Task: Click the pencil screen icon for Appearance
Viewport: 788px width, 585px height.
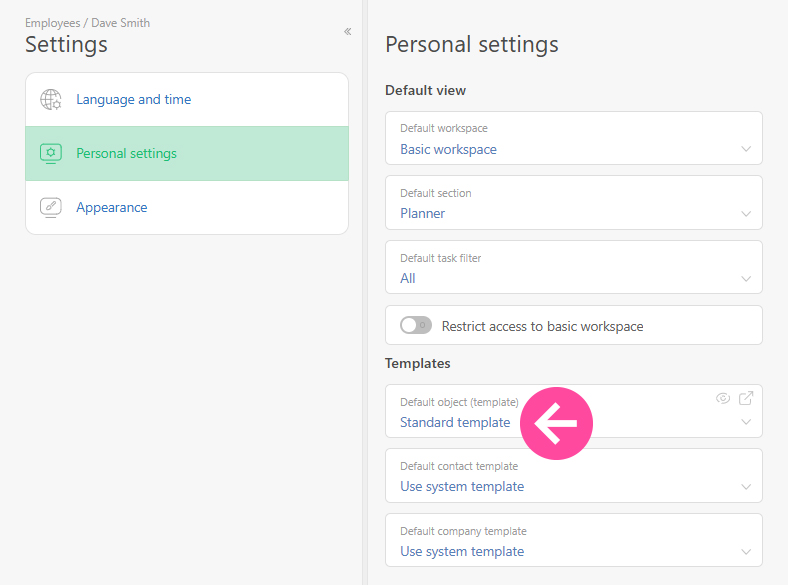Action: 50,208
